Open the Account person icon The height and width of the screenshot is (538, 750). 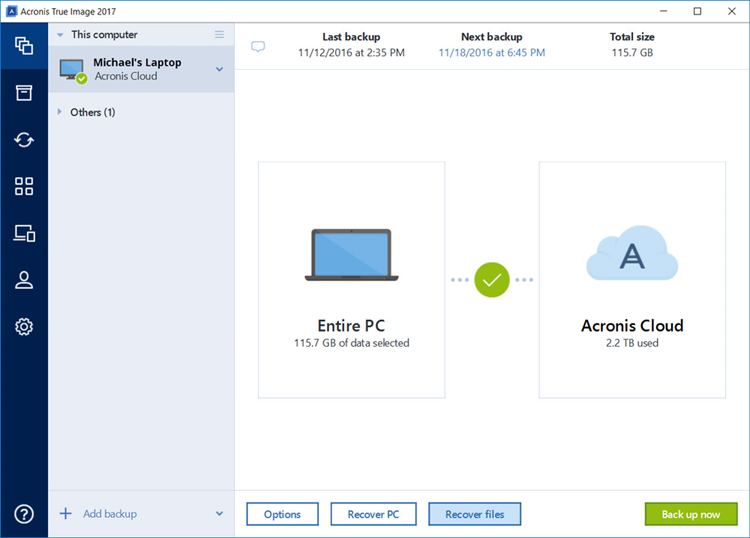24,280
